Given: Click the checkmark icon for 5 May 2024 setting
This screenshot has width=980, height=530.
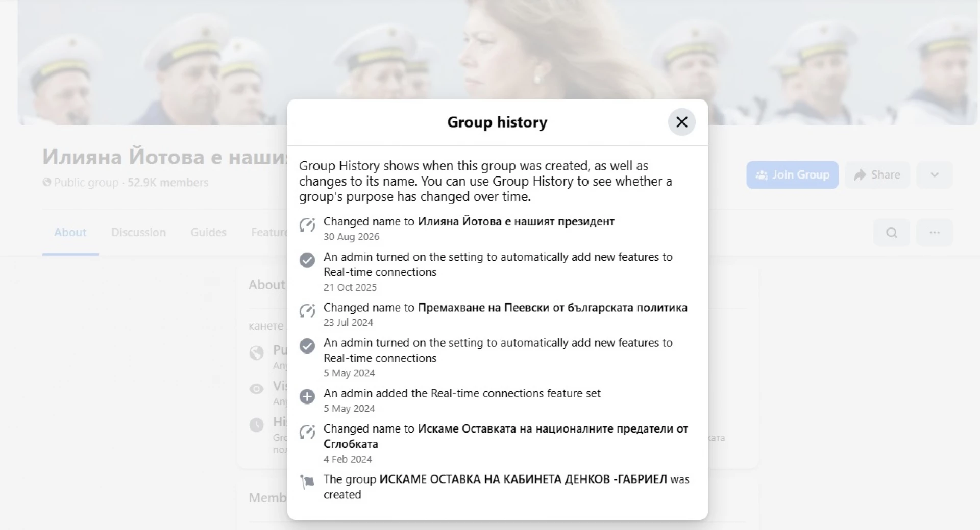Looking at the screenshot, I should click(x=307, y=346).
